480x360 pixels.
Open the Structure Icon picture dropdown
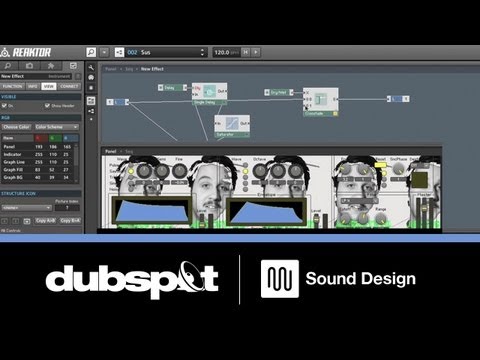[x=26, y=208]
